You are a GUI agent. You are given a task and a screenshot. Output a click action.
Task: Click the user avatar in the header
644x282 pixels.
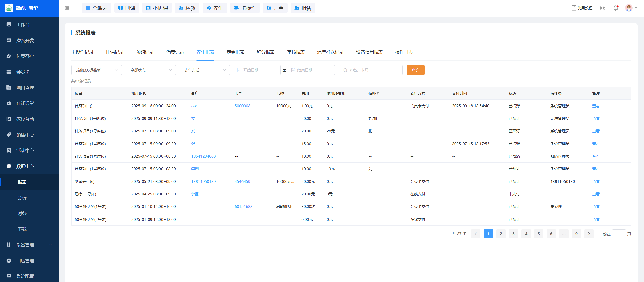tap(629, 8)
